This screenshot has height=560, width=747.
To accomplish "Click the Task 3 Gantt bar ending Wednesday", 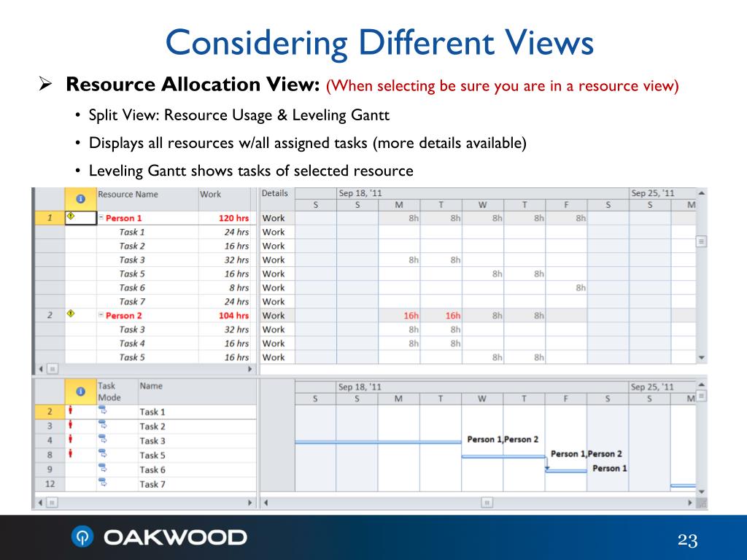I will (379, 442).
